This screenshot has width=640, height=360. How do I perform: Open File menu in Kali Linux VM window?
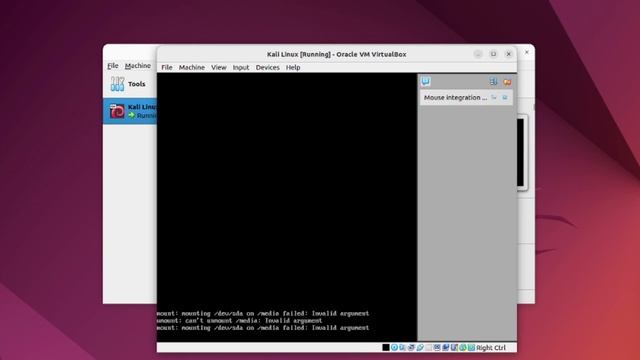[167, 67]
